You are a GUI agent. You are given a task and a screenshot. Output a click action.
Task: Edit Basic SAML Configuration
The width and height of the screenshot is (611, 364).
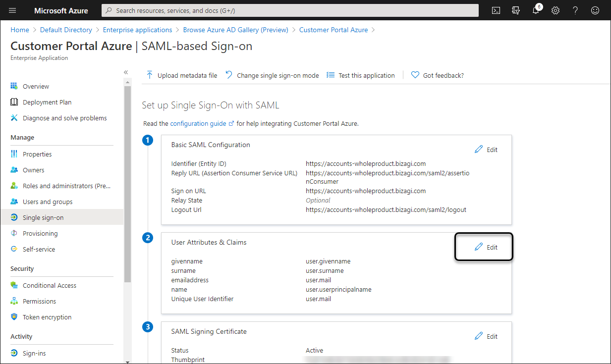486,150
